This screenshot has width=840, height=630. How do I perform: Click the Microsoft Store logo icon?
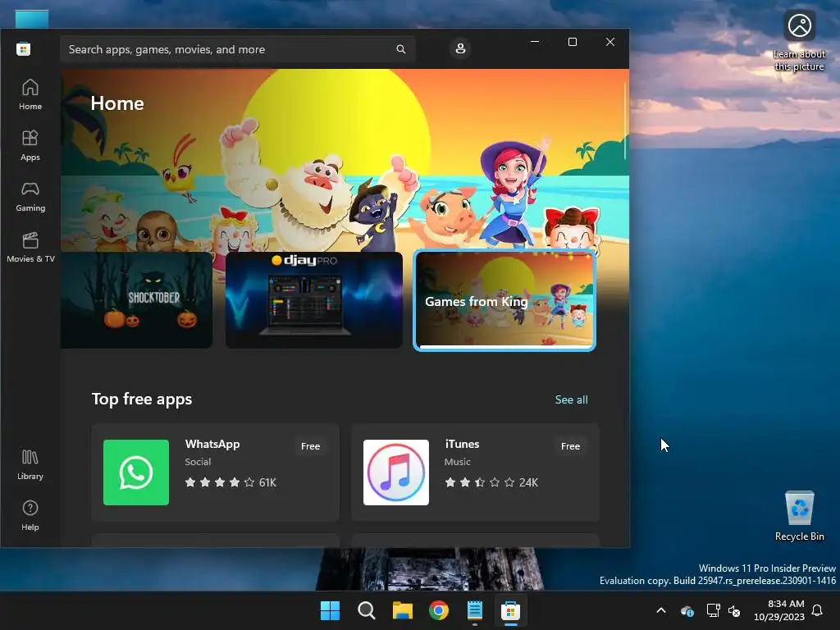pyautogui.click(x=23, y=49)
